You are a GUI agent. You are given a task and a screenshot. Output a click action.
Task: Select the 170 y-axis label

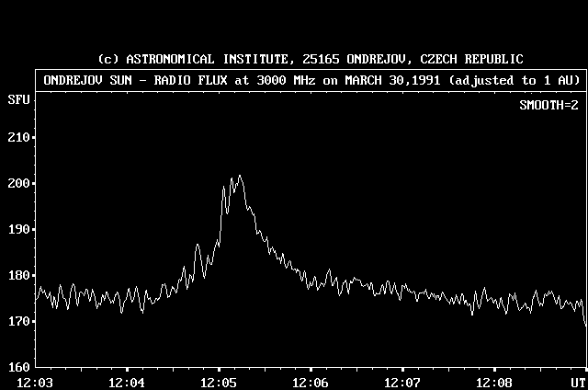pyautogui.click(x=17, y=321)
